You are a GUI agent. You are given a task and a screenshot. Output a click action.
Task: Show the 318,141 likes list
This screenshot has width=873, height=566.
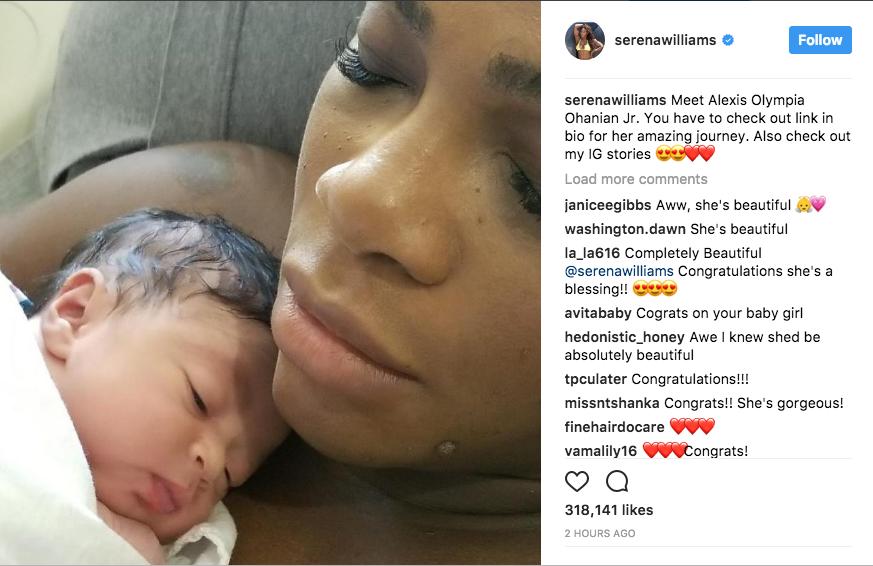click(x=609, y=510)
